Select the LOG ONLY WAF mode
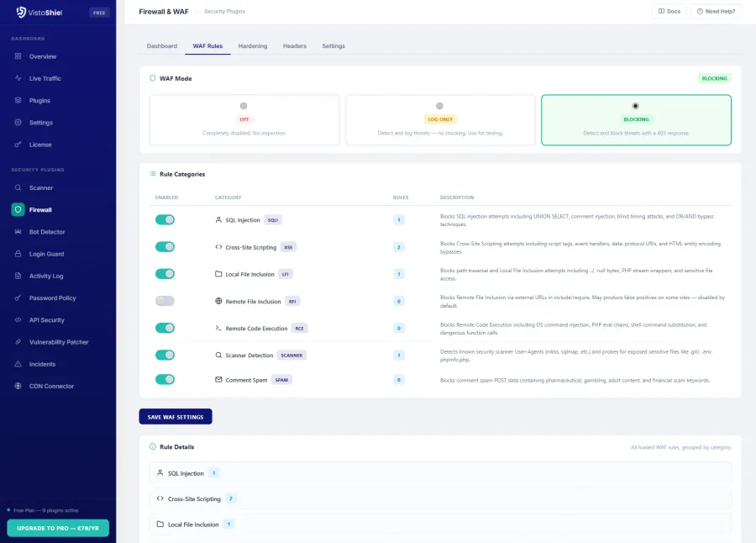The image size is (756, 543). [x=440, y=120]
